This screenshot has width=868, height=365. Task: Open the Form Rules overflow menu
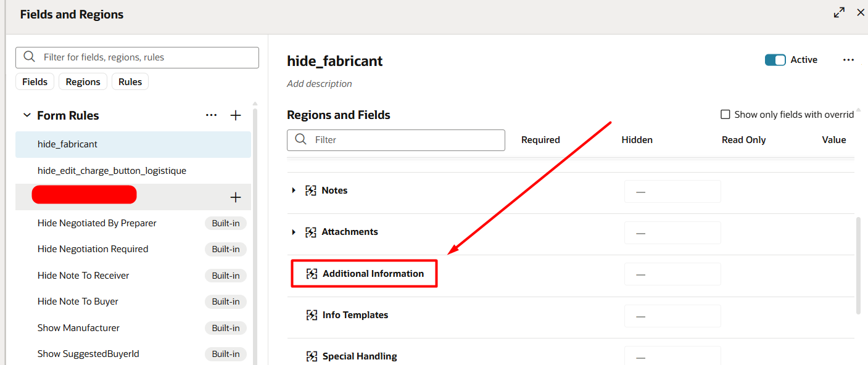click(212, 115)
